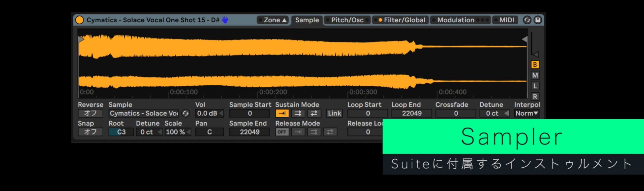644x191 pixels.
Task: Open the Filter/Global tab
Action: tap(401, 20)
